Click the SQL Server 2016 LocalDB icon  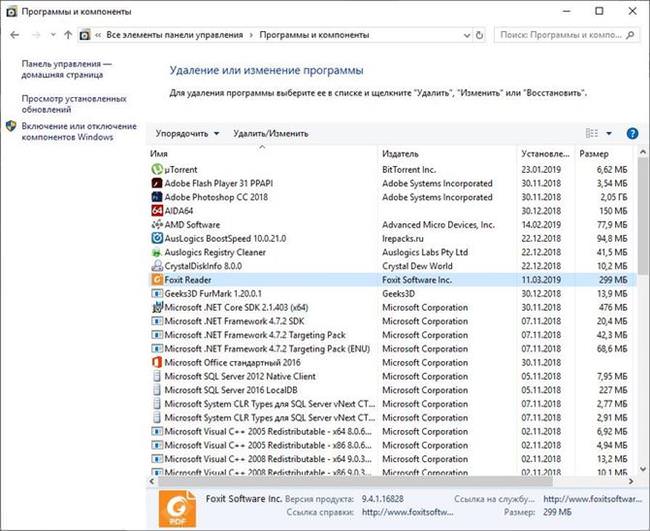[157, 390]
